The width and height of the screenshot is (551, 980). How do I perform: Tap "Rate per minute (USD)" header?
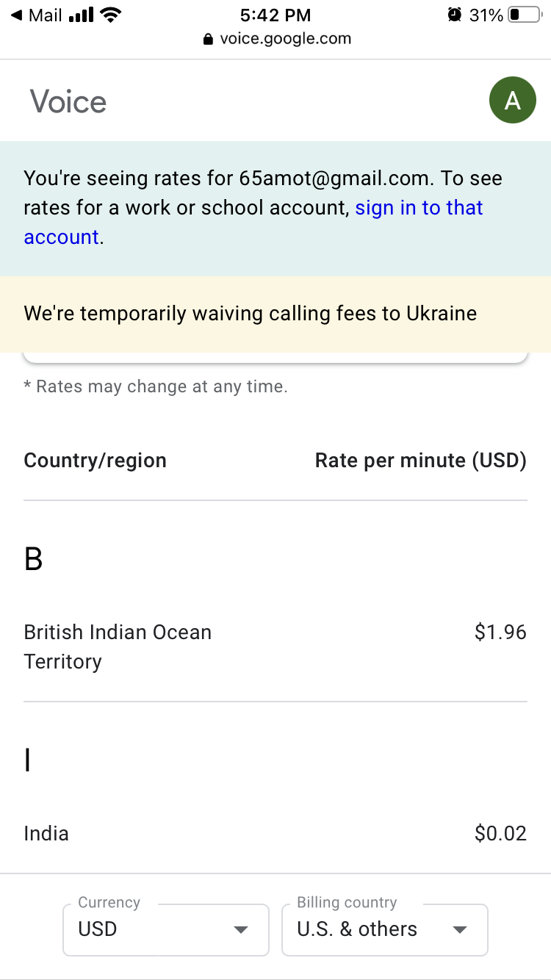pos(421,461)
